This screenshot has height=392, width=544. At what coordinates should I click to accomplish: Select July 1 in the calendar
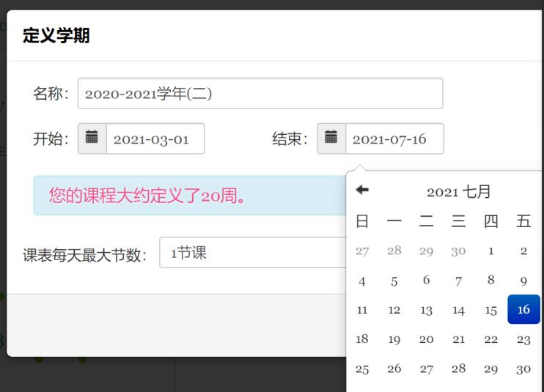(491, 251)
